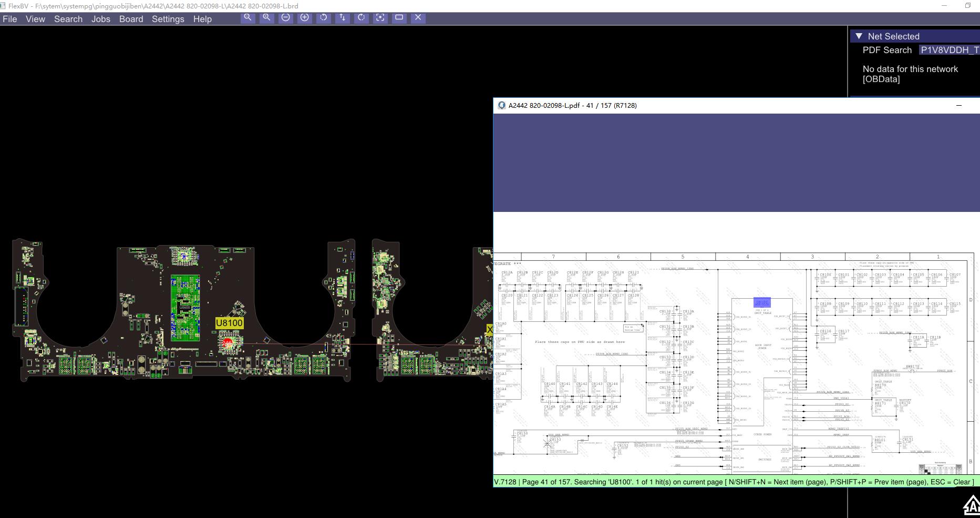
Task: Click the center-on-target toolbar icon
Action: click(x=380, y=17)
